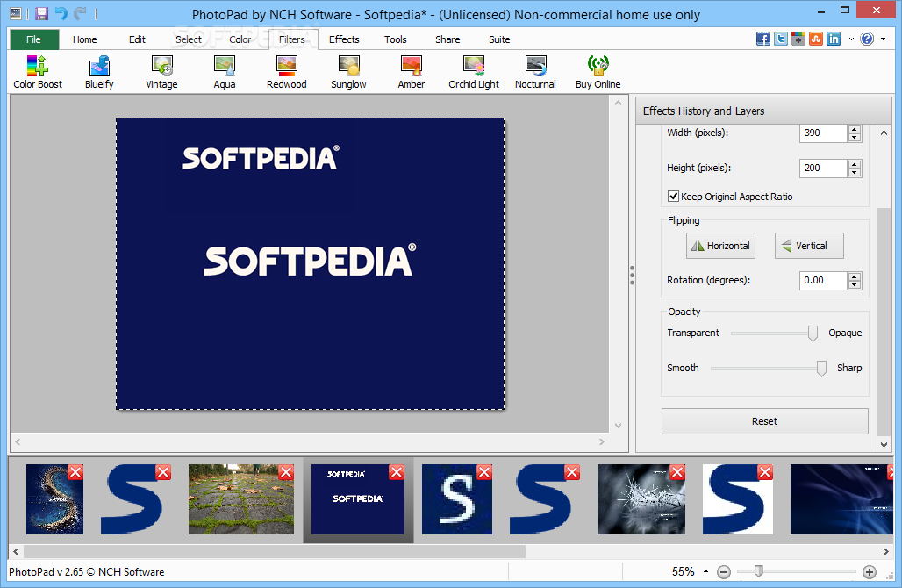Click thumbnail strip right scroll arrow
902x588 pixels.
[x=886, y=551]
